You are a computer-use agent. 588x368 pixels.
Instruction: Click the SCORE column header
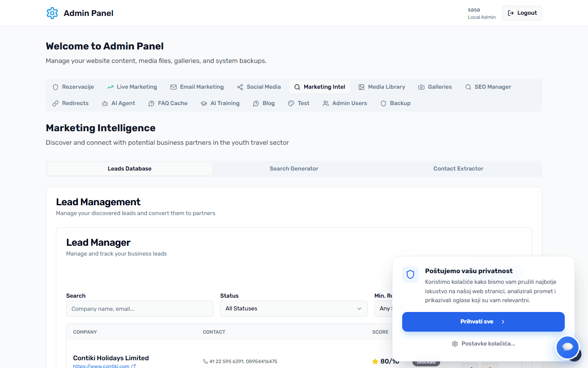click(380, 332)
